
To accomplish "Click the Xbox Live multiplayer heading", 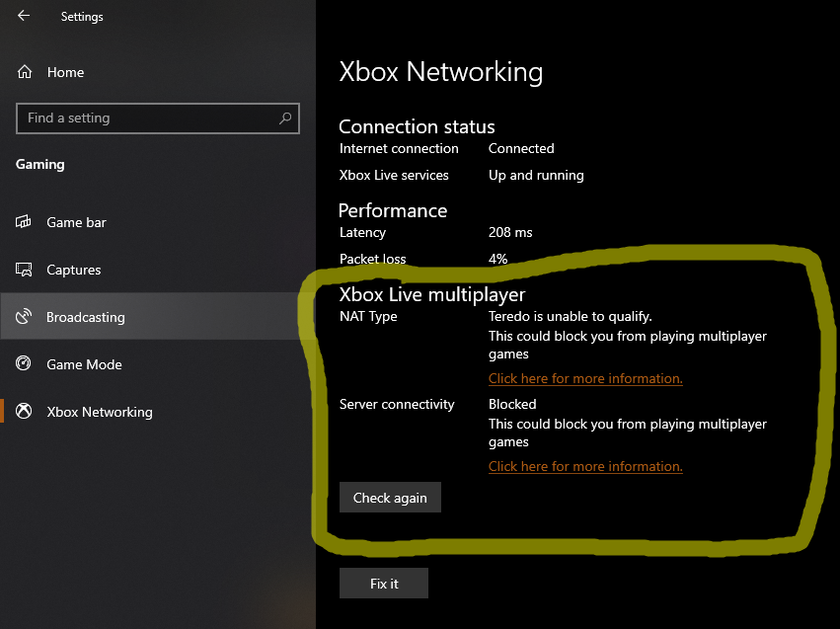I will [x=432, y=294].
